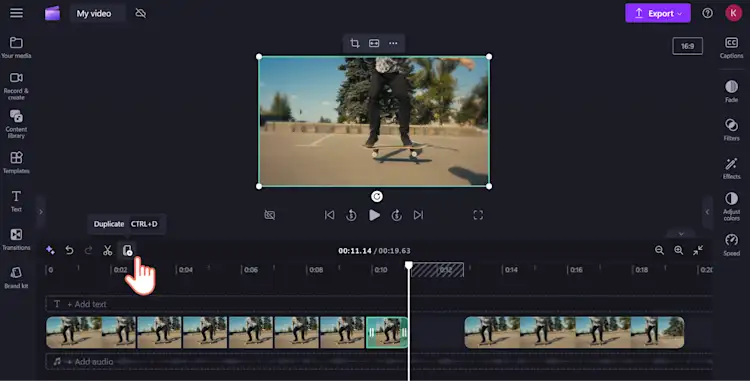Image resolution: width=750 pixels, height=381 pixels.
Task: Open Transitions tab
Action: tap(16, 239)
